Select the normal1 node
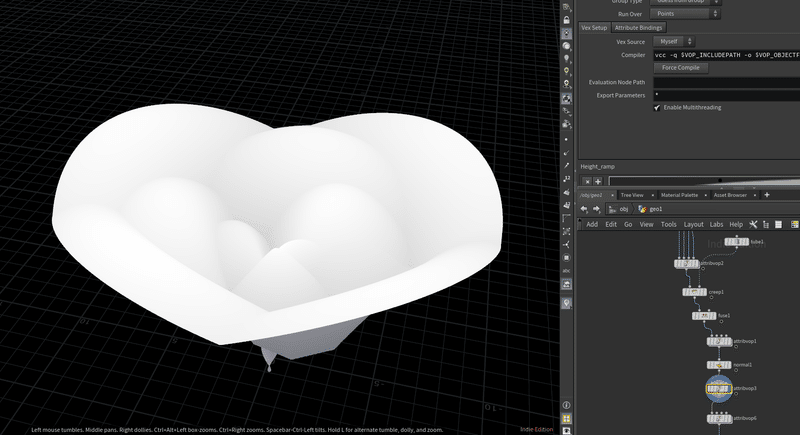800x435 pixels. (719, 365)
